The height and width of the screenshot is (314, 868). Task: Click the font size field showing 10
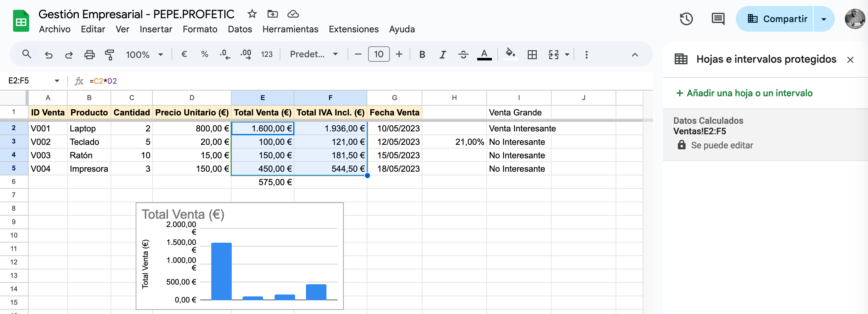378,55
